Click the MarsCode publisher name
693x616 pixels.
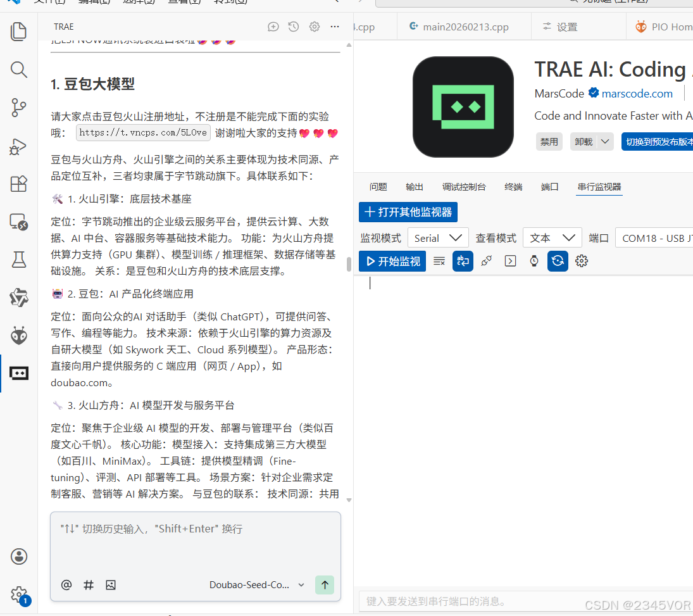coord(559,94)
